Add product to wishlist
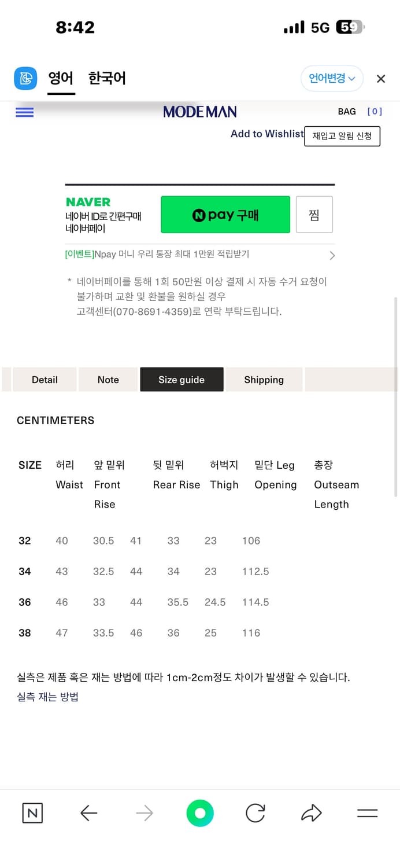Image resolution: width=400 pixels, height=868 pixels. pos(267,134)
